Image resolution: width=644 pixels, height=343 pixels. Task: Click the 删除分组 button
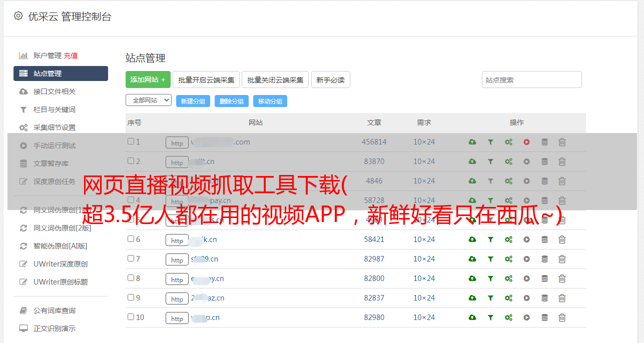point(232,101)
